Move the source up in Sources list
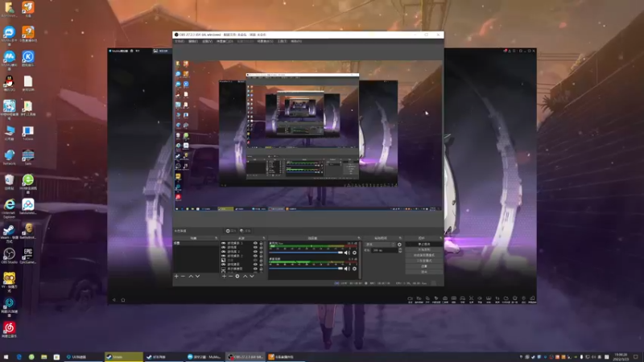Screen dimensions: 644x362 click(x=246, y=276)
